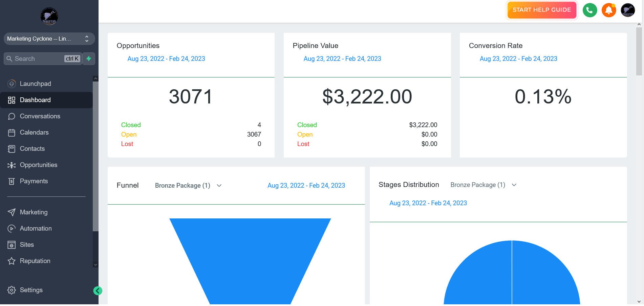Click the Reputation star icon
Screen dimensions: 644x306
coord(12,261)
